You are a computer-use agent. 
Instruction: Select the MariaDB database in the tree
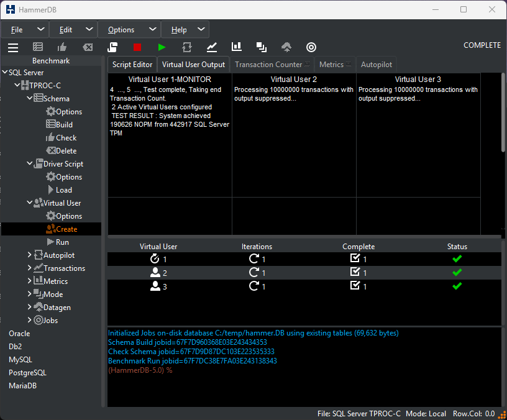point(22,386)
